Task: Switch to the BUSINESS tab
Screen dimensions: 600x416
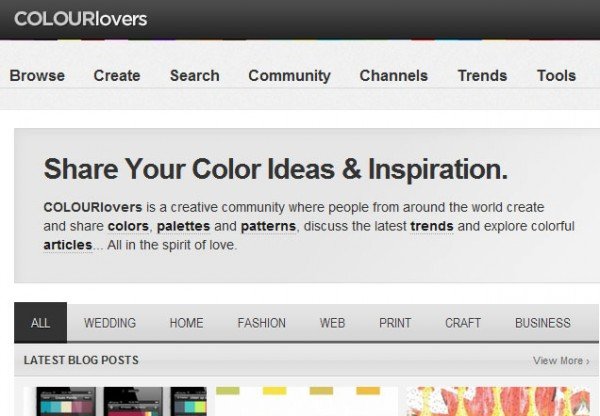Action: pyautogui.click(x=543, y=323)
